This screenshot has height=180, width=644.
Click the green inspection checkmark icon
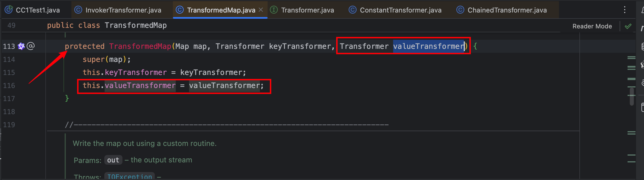tap(628, 26)
